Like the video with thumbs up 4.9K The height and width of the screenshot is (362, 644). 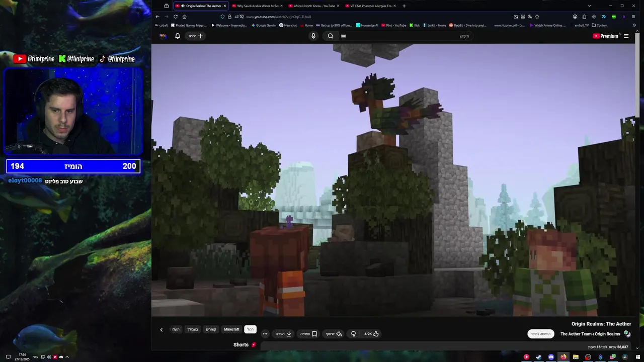coord(371,334)
